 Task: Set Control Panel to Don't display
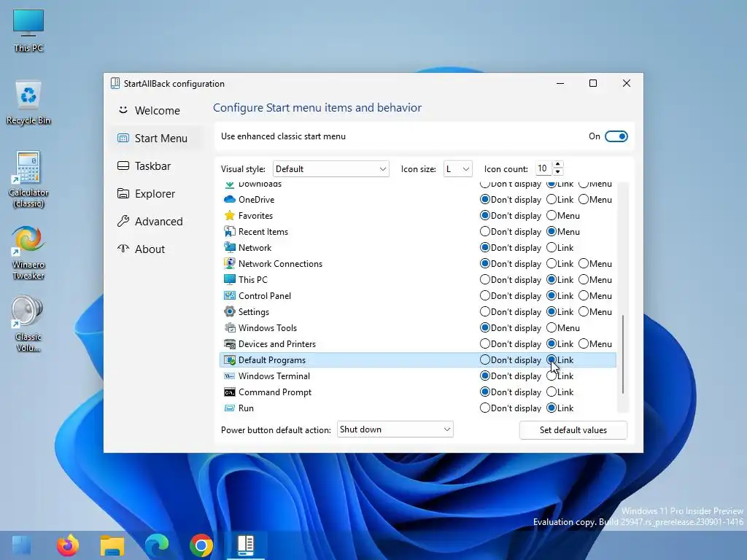tap(485, 296)
